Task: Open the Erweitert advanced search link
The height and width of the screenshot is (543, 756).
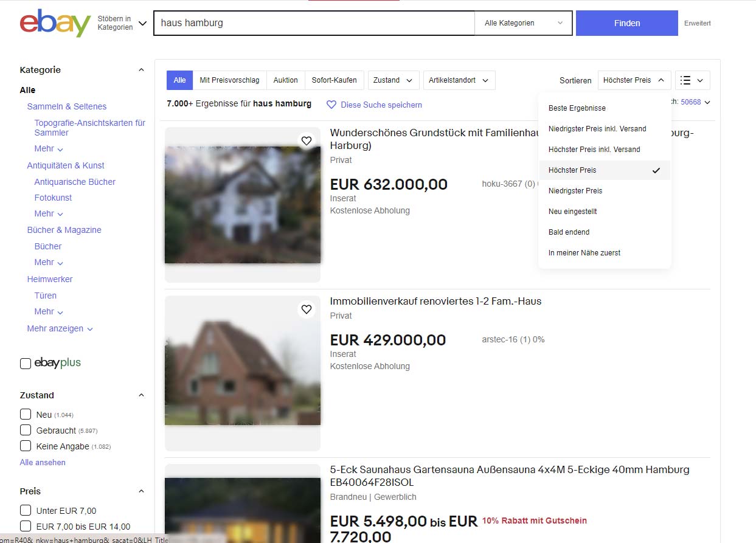Action: [x=697, y=23]
